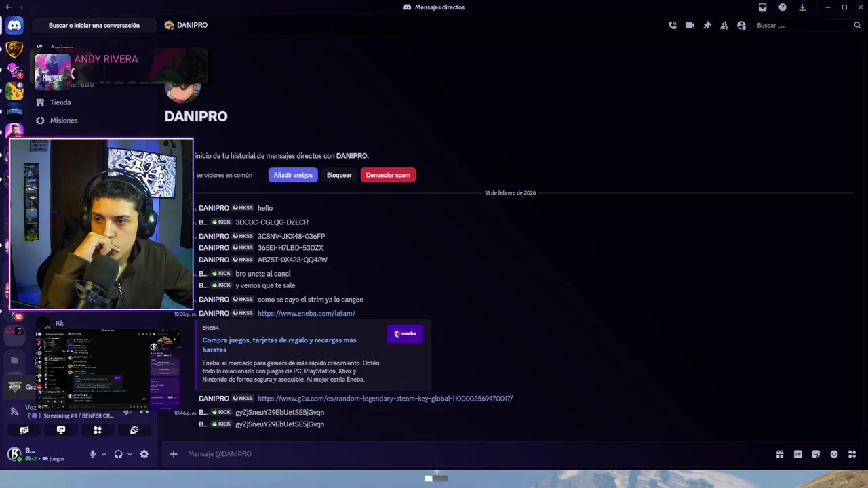Click the search magnifier icon
The image size is (868, 488).
857,25
